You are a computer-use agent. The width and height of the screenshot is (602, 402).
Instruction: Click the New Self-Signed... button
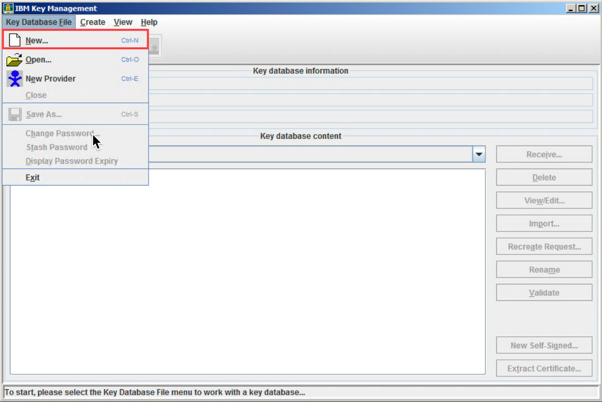[544, 345]
